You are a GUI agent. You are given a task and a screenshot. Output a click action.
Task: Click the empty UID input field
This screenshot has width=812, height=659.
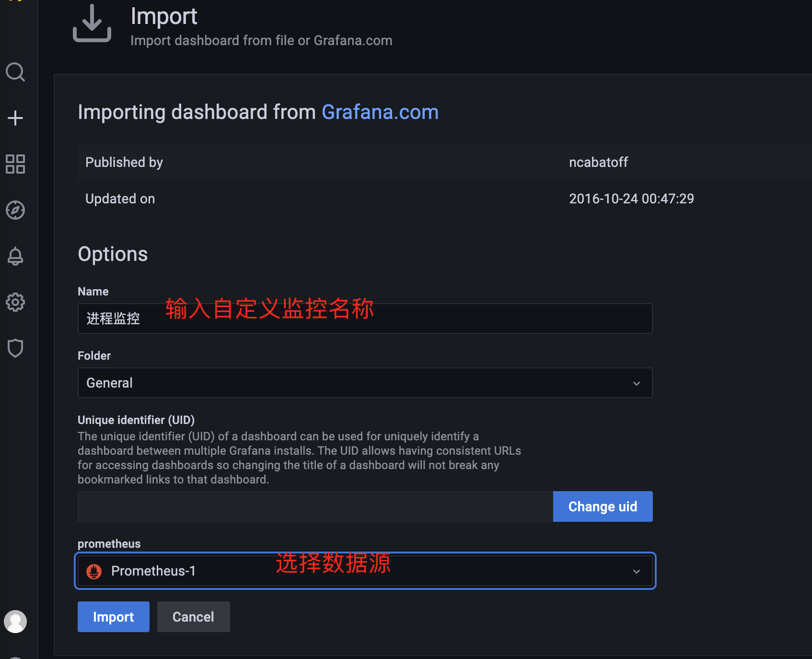pyautogui.click(x=315, y=506)
